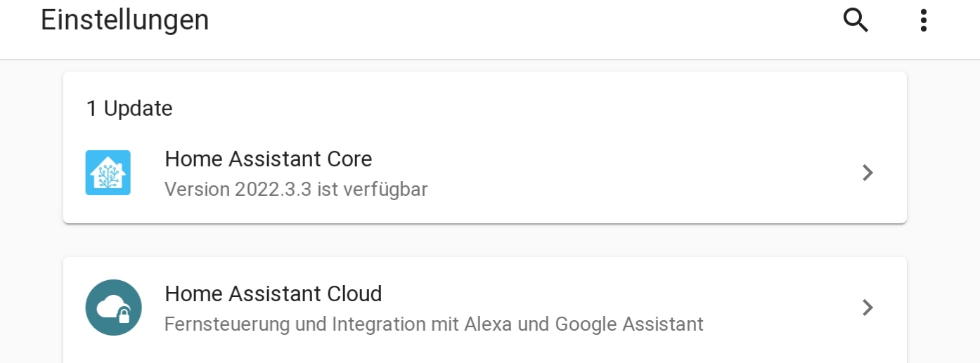Image resolution: width=980 pixels, height=363 pixels.
Task: Click the gray gap between the two cards
Action: pos(485,241)
